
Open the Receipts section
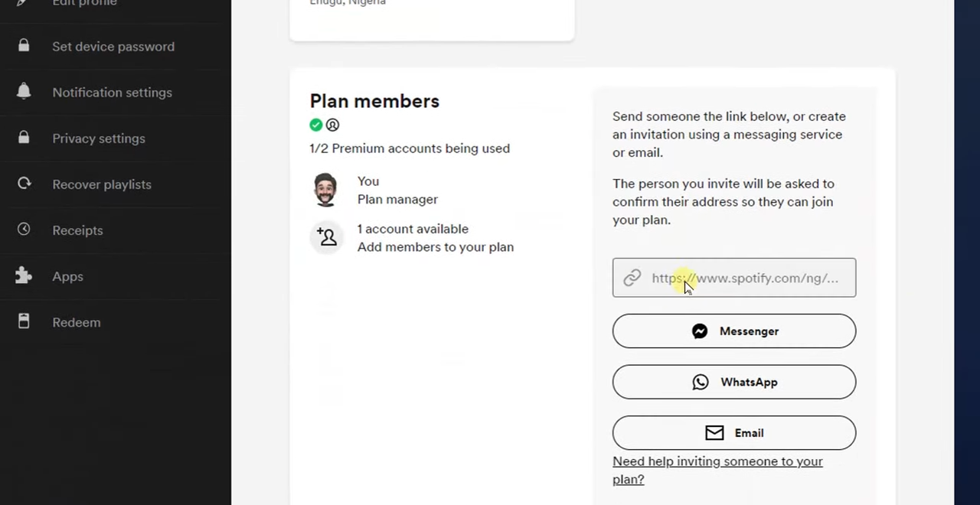[x=77, y=230]
